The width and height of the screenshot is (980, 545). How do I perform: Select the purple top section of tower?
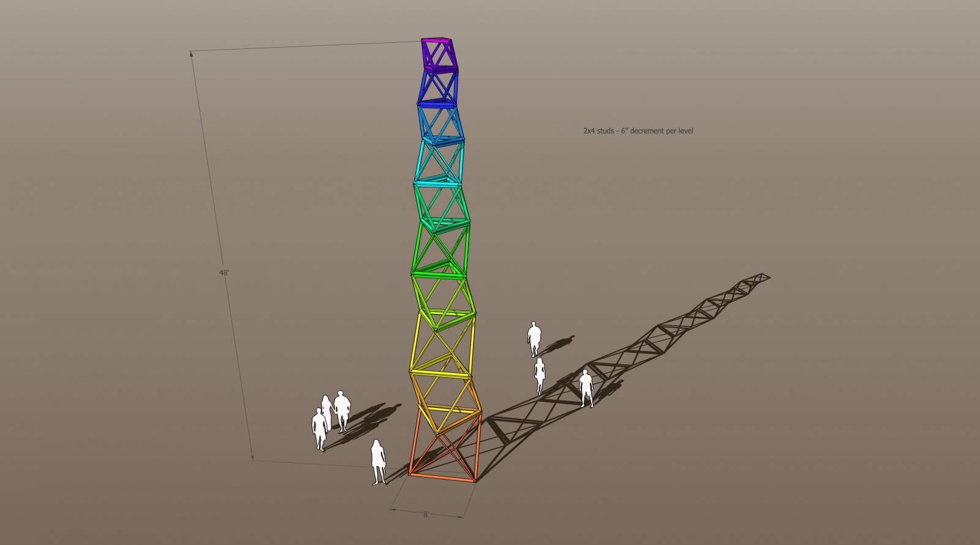440,54
